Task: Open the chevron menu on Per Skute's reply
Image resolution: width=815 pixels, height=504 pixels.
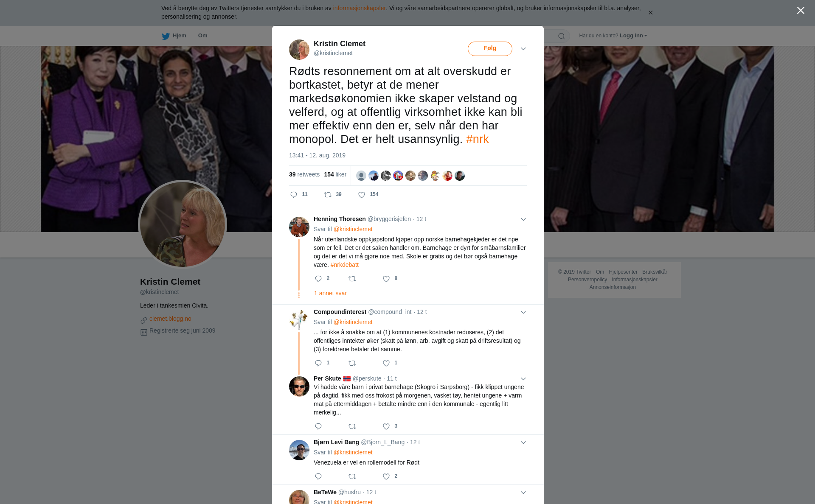Action: (x=523, y=379)
